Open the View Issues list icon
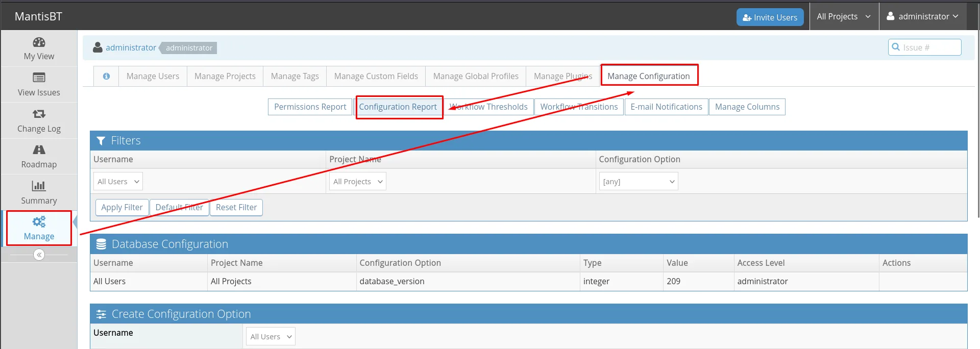Screen dimensions: 980x349 [39, 78]
